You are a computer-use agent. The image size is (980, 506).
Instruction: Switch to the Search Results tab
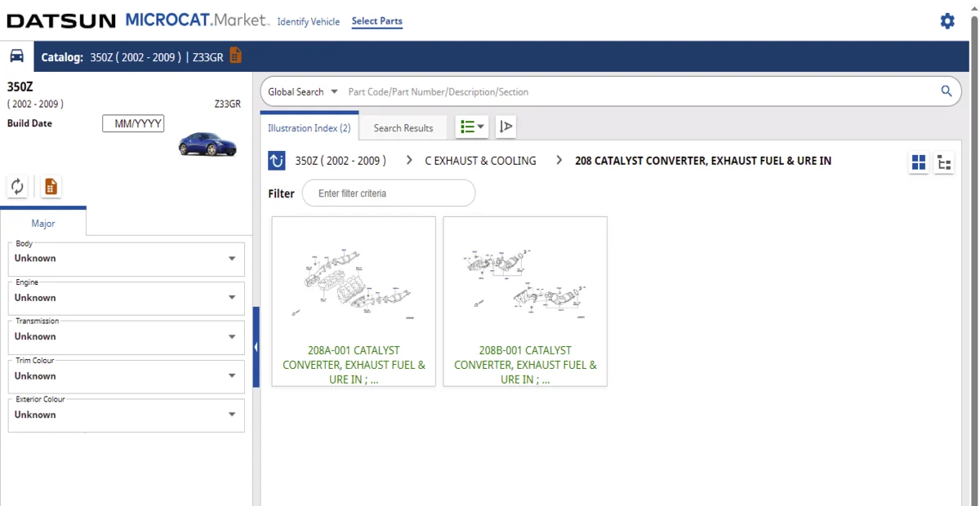pyautogui.click(x=403, y=128)
